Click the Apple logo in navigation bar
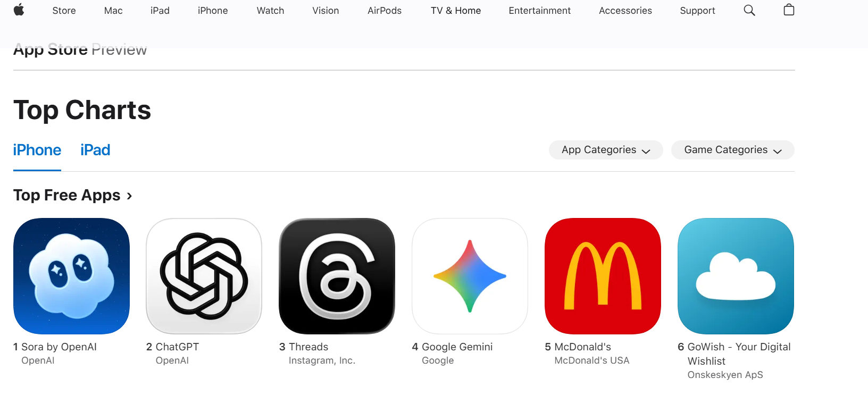The width and height of the screenshot is (868, 395). click(x=19, y=10)
